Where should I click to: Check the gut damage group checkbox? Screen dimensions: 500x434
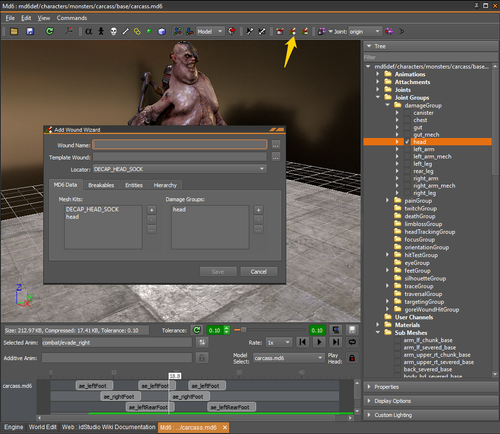(407, 127)
